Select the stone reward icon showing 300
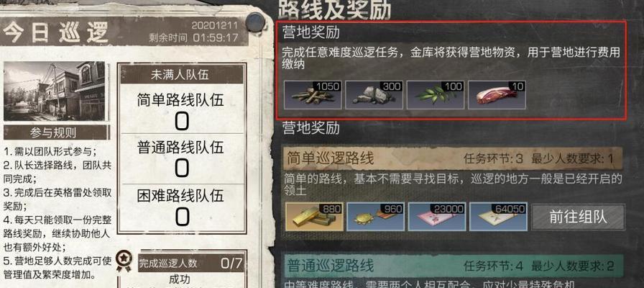Screen dimensions: 644x288 (374, 94)
